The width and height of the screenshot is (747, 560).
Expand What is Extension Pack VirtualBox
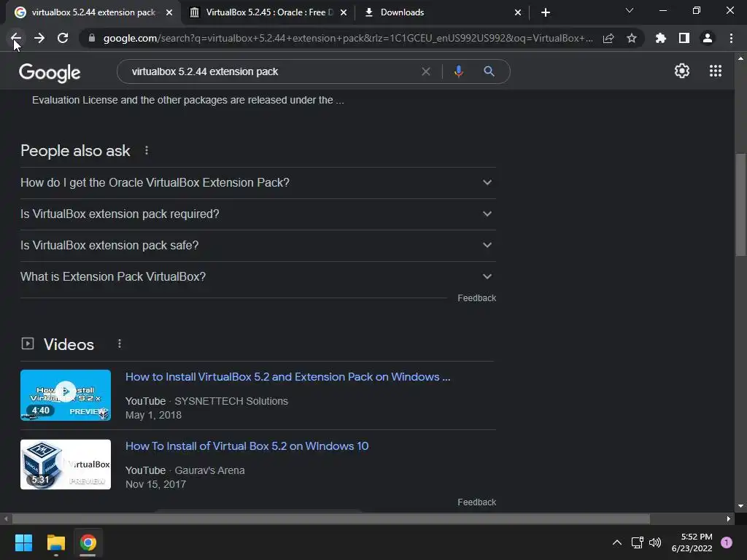point(258,277)
